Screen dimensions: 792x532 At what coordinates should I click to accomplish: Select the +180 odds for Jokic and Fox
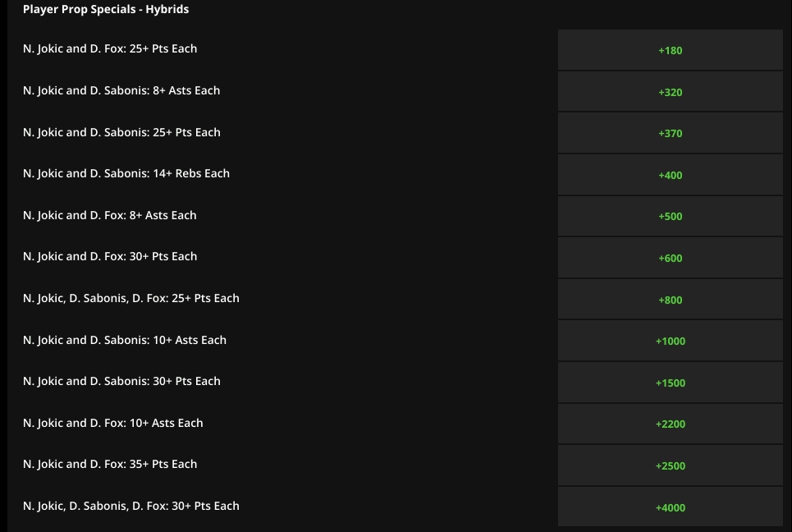(670, 50)
